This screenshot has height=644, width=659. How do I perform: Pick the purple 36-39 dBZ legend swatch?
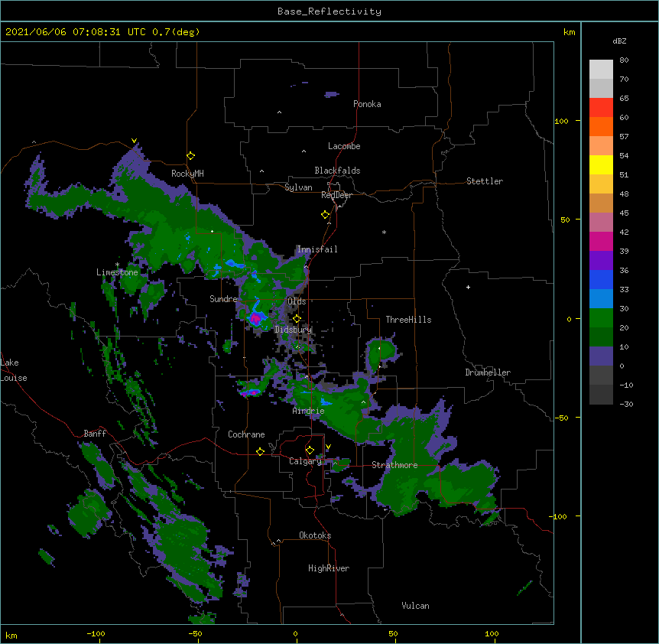click(x=601, y=261)
